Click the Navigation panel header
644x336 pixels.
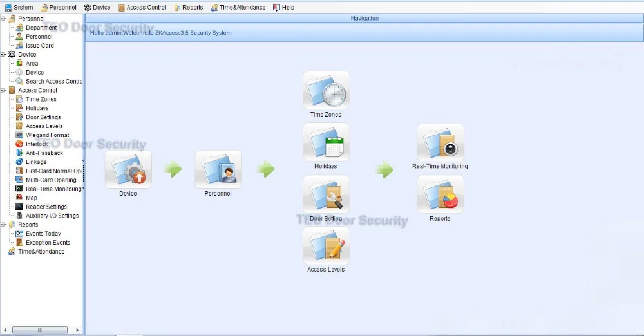(365, 18)
